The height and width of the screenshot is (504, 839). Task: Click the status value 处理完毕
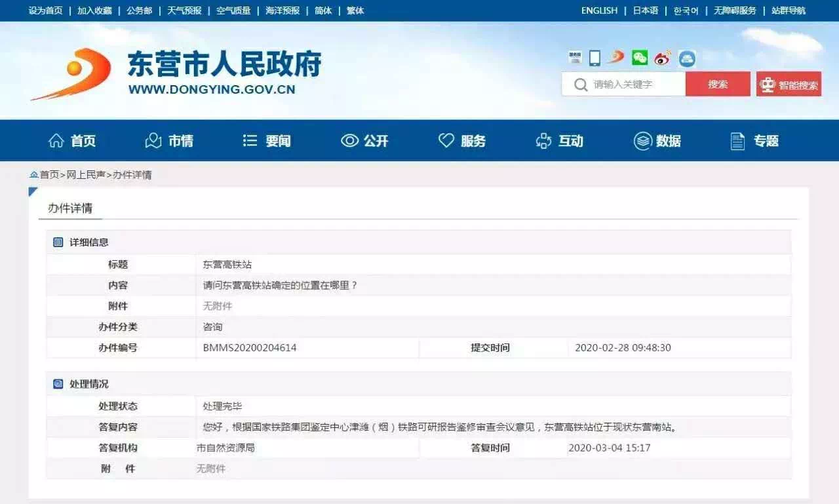point(222,406)
